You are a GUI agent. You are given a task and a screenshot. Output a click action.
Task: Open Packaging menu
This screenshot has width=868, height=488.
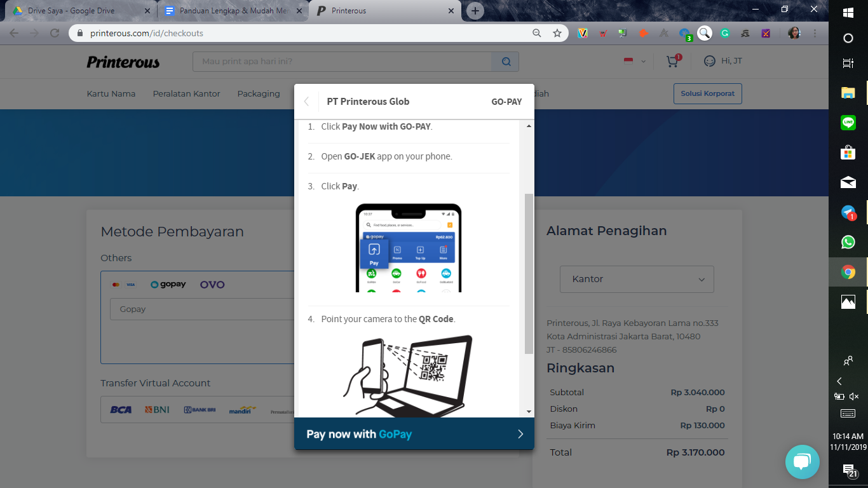point(259,93)
